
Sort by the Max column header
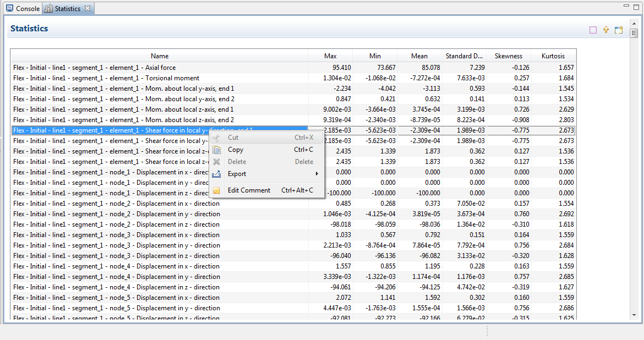point(330,56)
